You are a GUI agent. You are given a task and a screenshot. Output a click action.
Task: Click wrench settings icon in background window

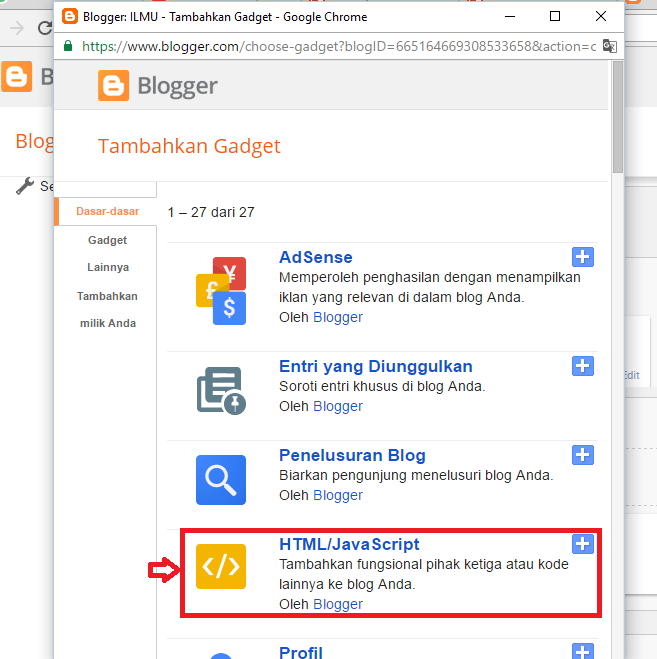pyautogui.click(x=25, y=186)
